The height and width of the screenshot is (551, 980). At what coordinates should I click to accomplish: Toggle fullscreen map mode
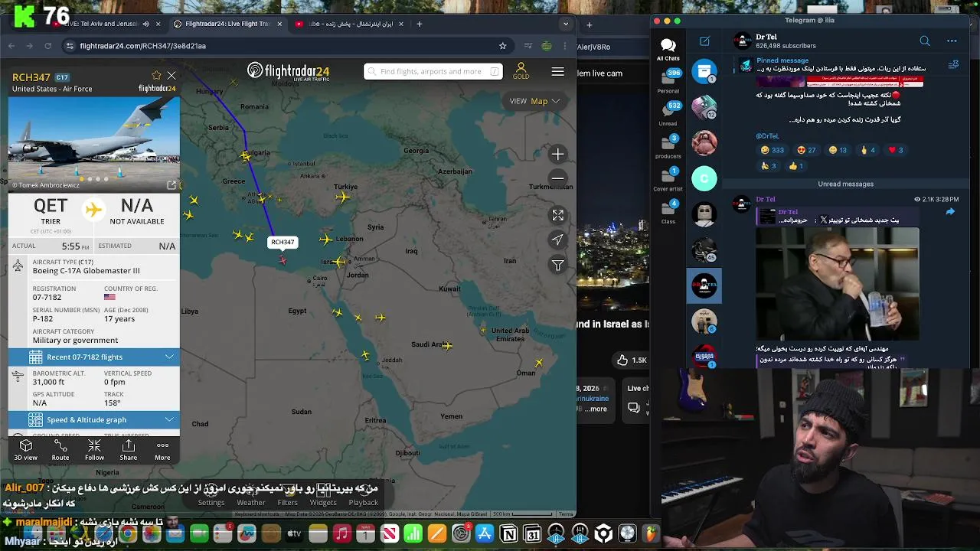(557, 215)
